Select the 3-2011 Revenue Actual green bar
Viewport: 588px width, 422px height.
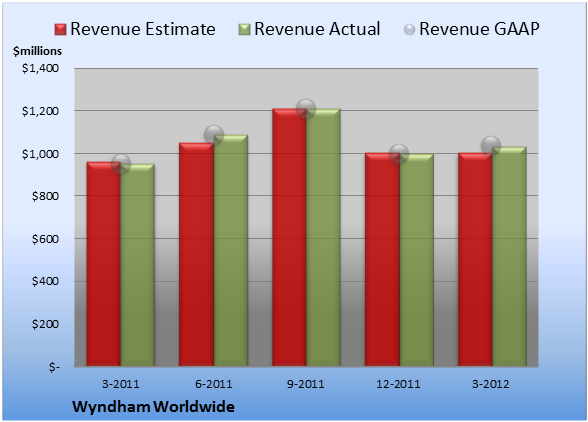coord(138,265)
